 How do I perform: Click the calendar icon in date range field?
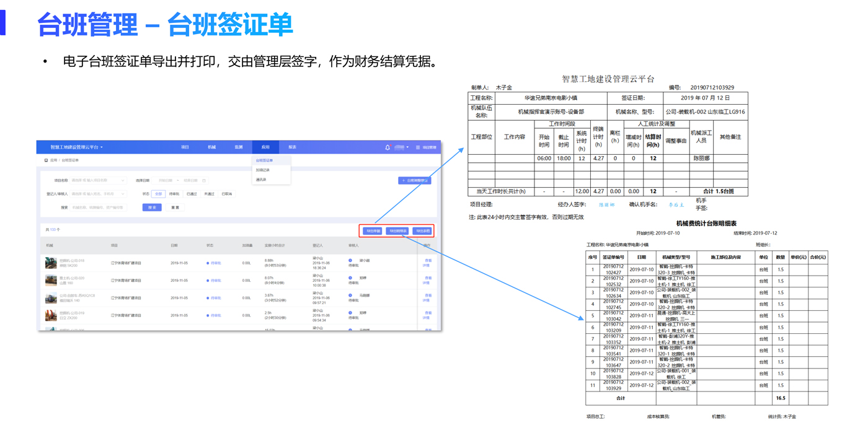(x=204, y=181)
